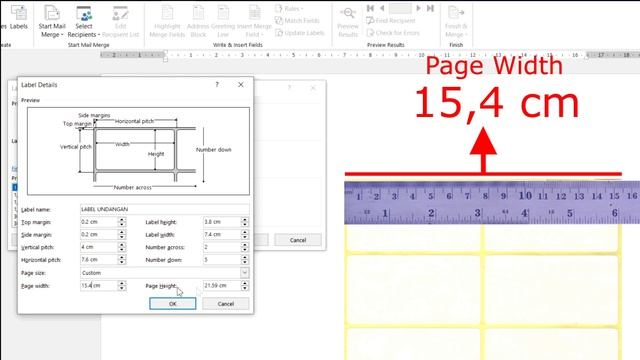Adjust Number across spinner arrows
This screenshot has width=640, height=360.
(244, 247)
